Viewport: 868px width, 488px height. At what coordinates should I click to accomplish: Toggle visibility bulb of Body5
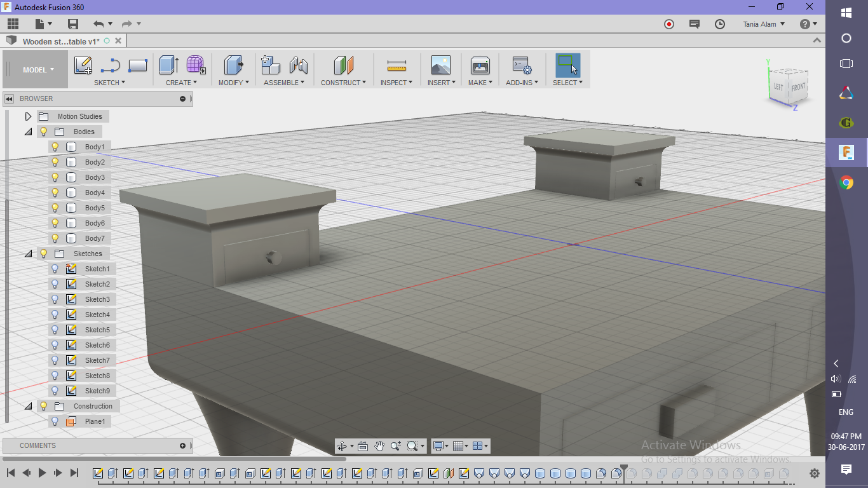click(x=55, y=208)
